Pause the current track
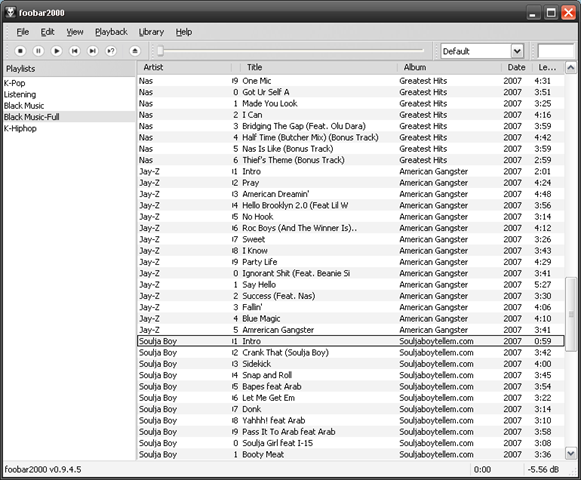This screenshot has height=480, width=581. click(x=38, y=51)
